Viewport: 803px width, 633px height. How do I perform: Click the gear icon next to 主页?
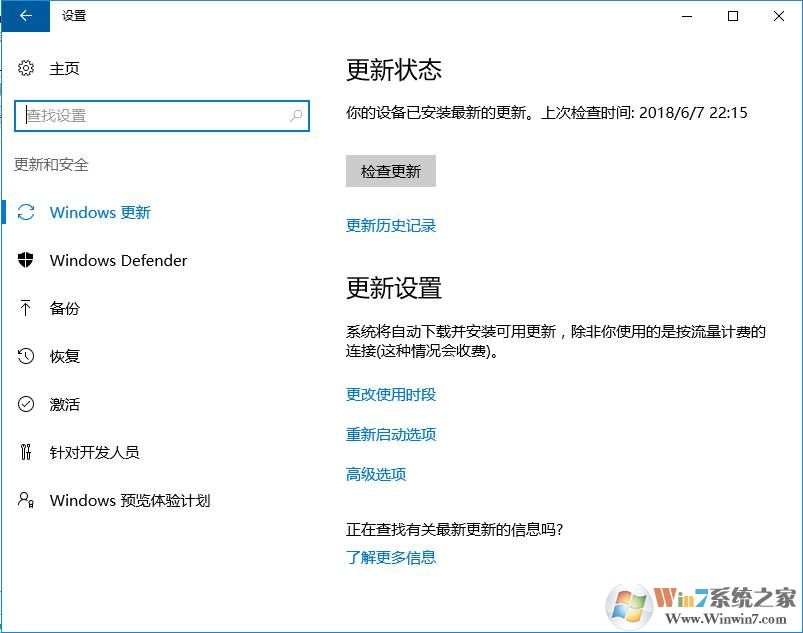(x=26, y=68)
